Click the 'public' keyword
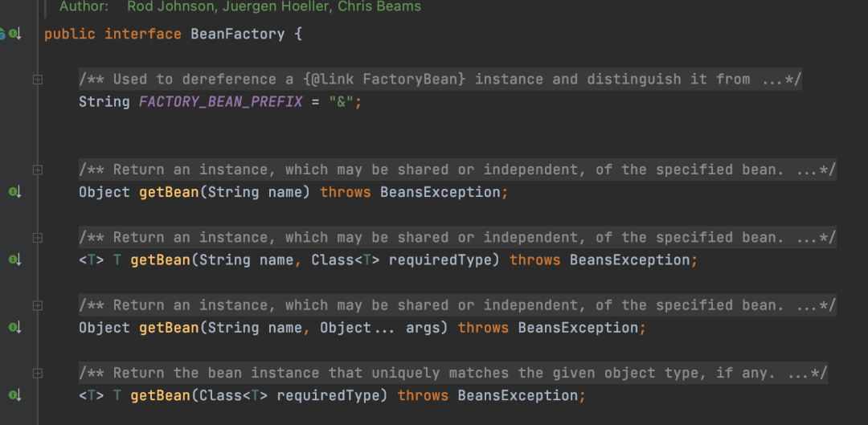This screenshot has width=868, height=425. coord(70,35)
